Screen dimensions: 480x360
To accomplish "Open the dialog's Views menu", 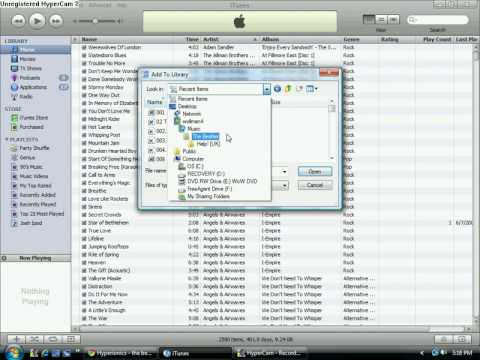I will [312, 89].
